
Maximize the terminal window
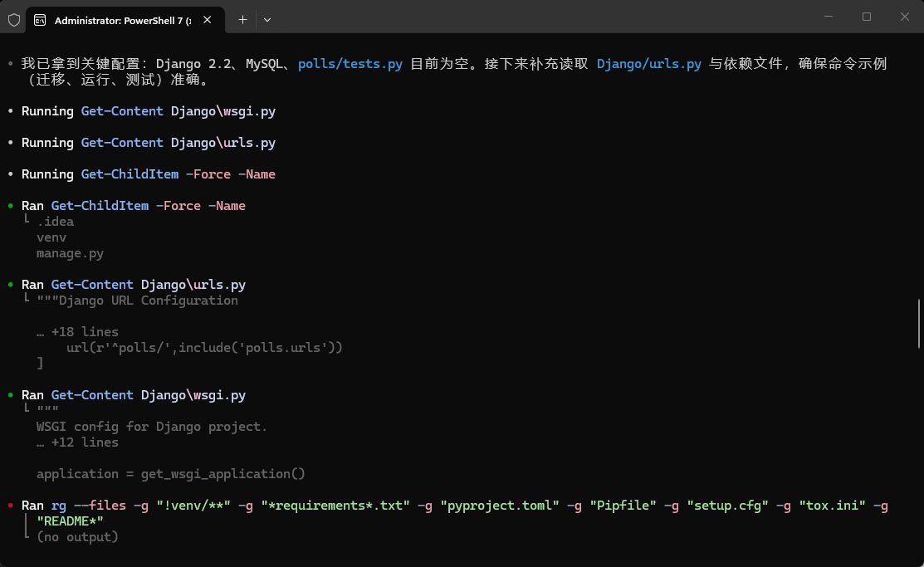867,17
